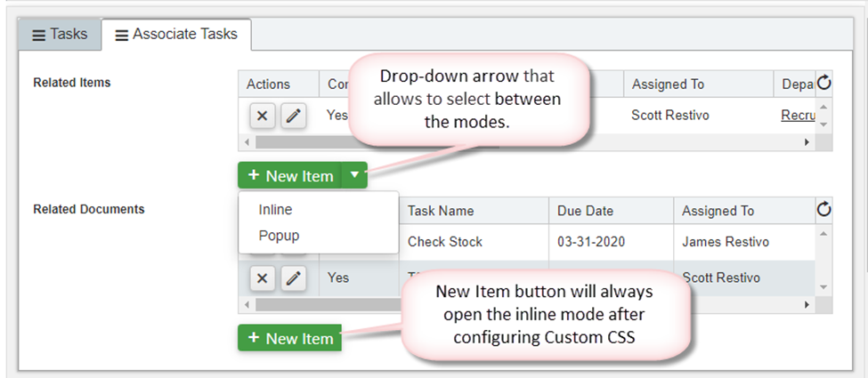Switch to the Tasks tab
Viewport: 868px width, 378px height.
(60, 35)
